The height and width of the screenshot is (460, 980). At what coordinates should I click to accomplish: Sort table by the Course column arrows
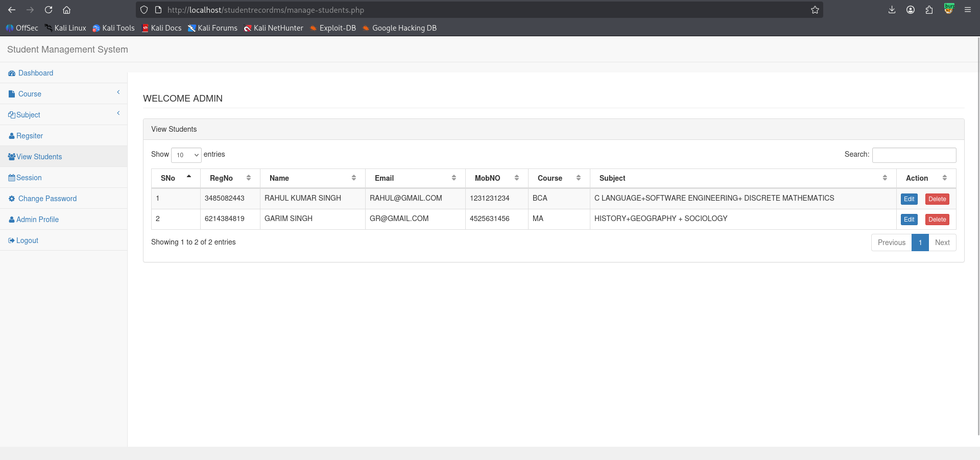click(579, 178)
